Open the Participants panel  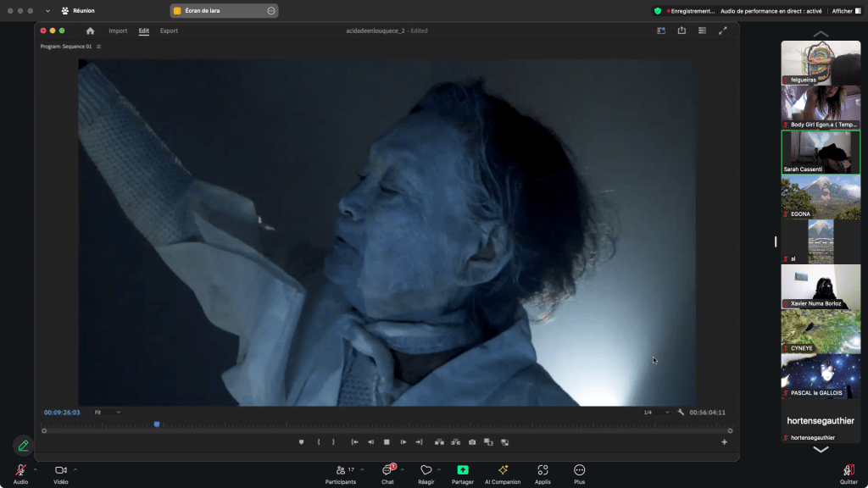341,469
